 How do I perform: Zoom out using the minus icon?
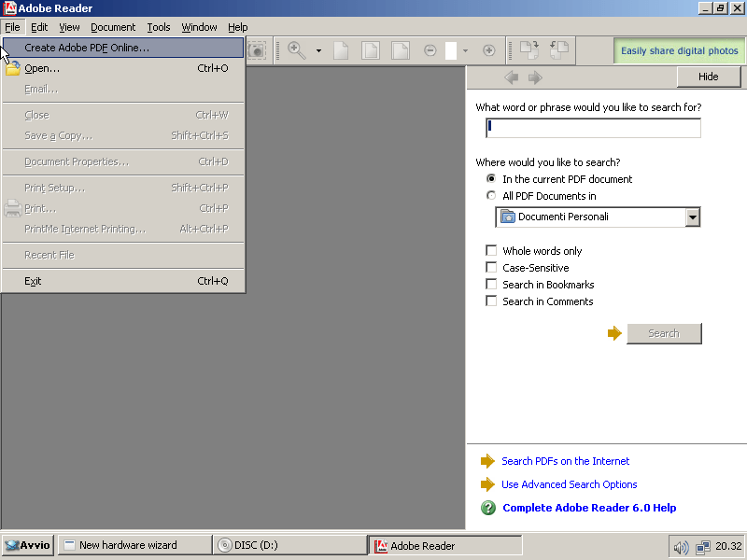[x=430, y=49]
